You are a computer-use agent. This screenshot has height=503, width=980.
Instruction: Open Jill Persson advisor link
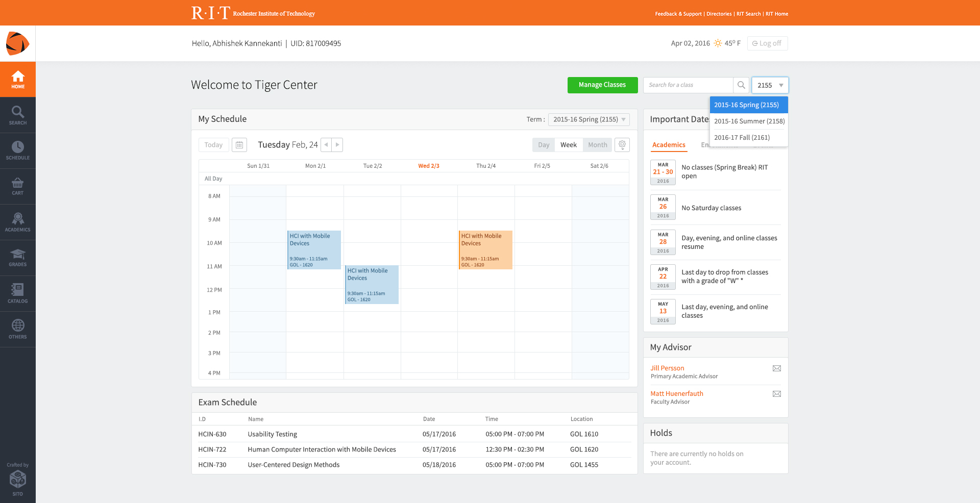pos(667,368)
